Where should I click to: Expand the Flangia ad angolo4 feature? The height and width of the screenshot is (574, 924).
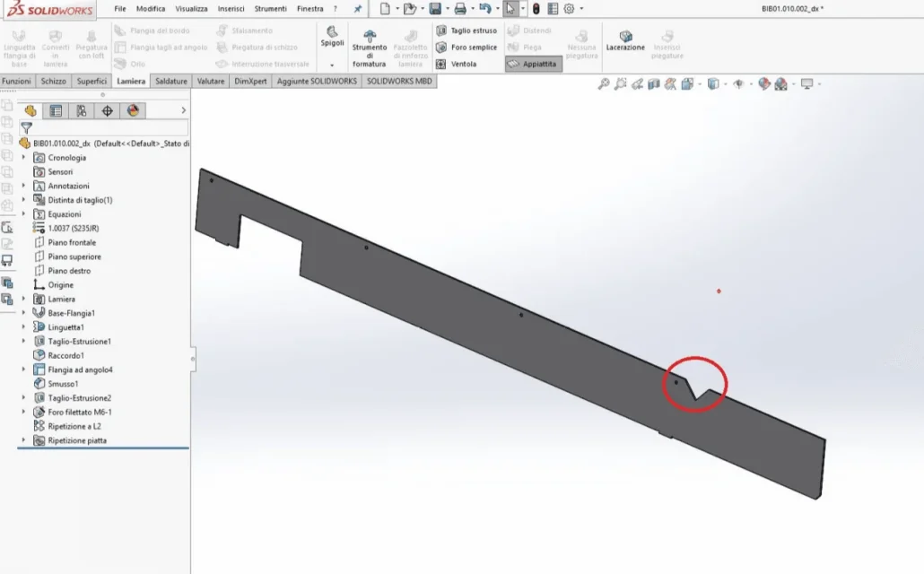[23, 370]
